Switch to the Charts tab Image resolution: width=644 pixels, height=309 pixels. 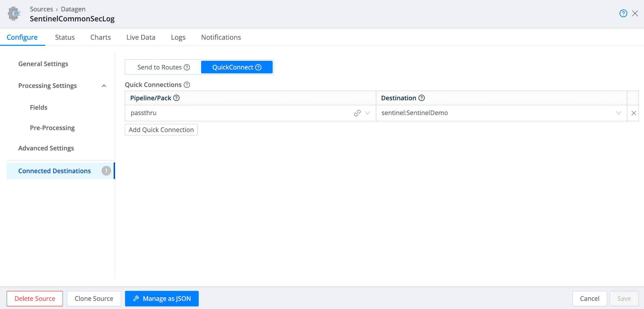coord(100,37)
